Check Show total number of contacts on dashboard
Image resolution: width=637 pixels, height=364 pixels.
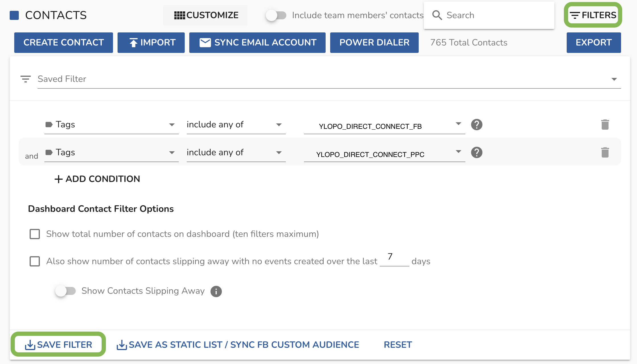(35, 234)
